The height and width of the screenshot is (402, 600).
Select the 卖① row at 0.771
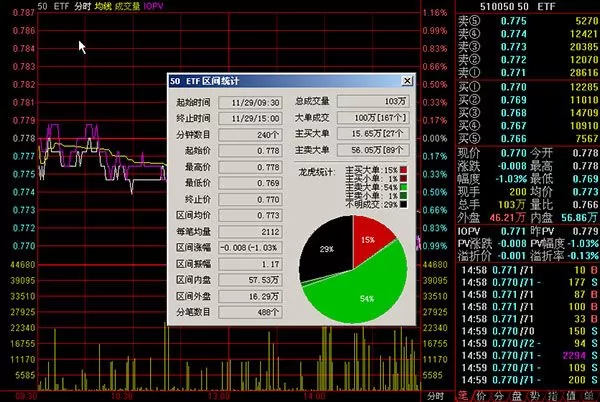pos(528,73)
